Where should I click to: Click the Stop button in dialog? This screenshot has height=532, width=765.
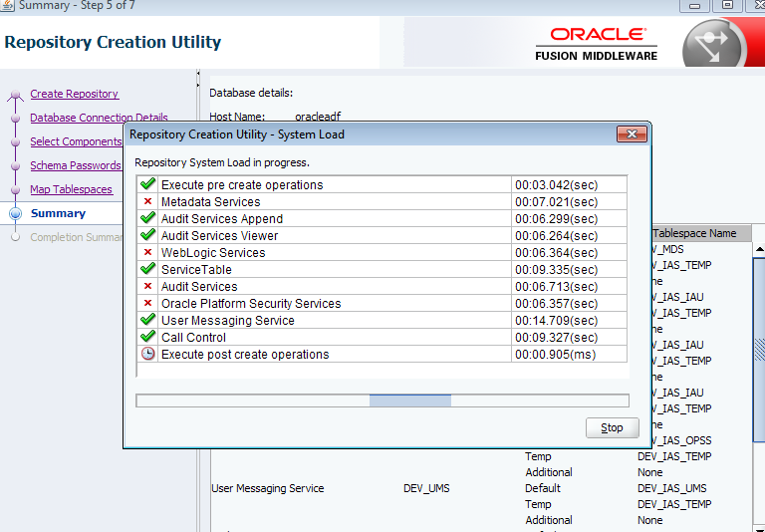click(612, 427)
